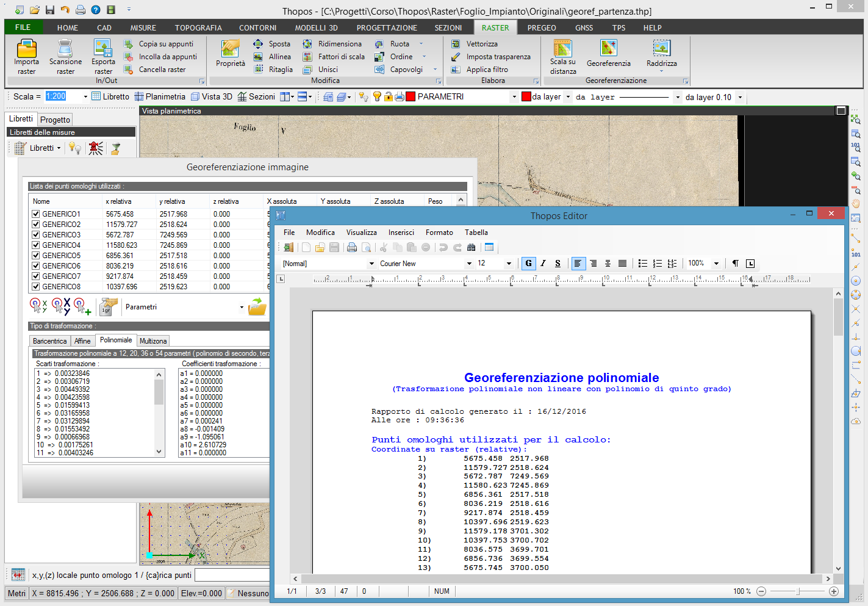Image resolution: width=868 pixels, height=606 pixels.
Task: Expand Libretti dropdown arrow
Action: [59, 148]
